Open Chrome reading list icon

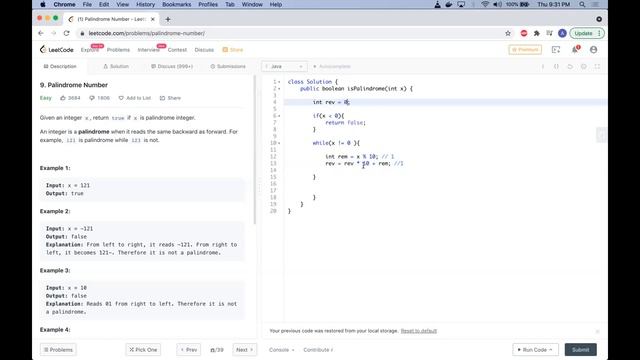(x=549, y=33)
